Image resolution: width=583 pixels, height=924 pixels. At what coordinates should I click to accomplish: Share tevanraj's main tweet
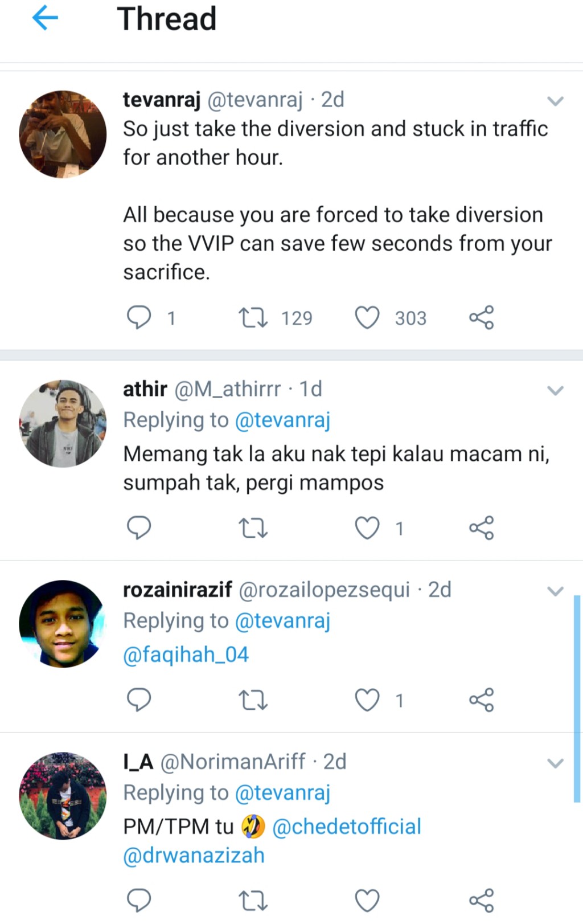[482, 317]
